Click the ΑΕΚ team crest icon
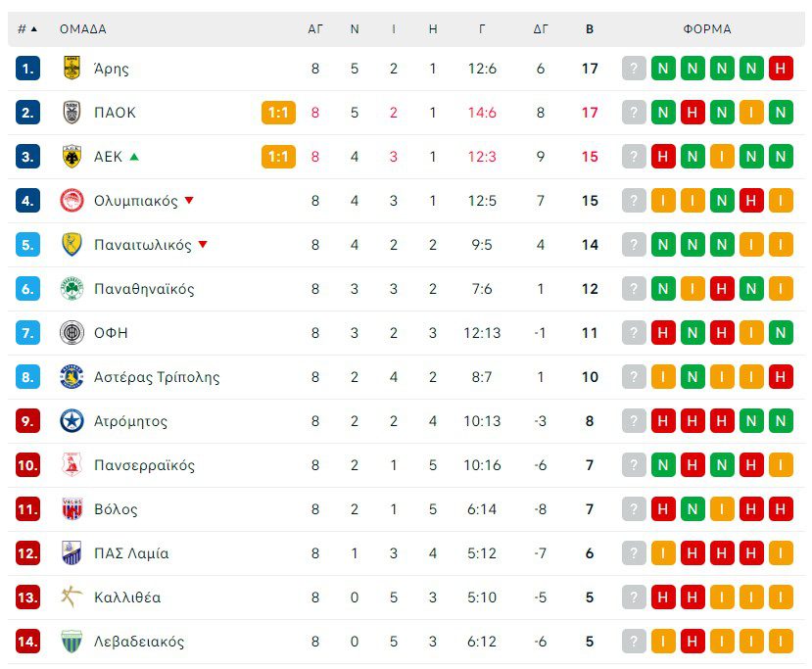 tap(72, 157)
